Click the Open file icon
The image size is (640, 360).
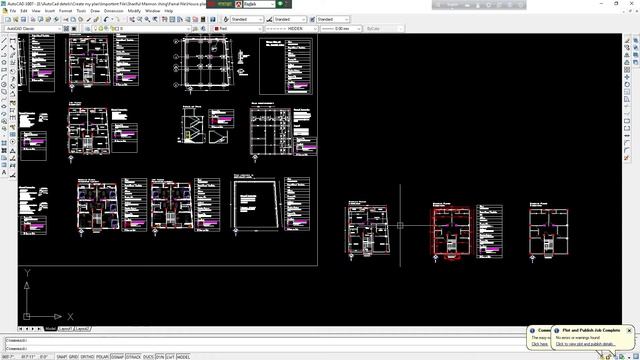(16, 19)
